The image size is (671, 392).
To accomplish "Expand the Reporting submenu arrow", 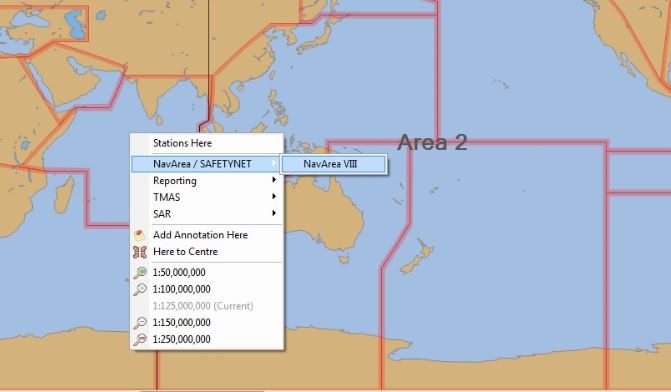I will click(x=274, y=180).
